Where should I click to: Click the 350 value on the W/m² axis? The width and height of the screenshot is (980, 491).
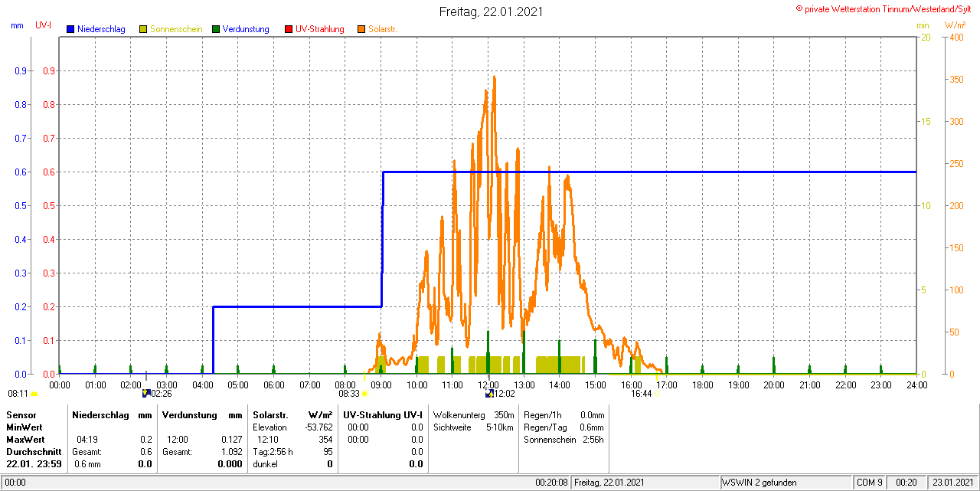pyautogui.click(x=956, y=80)
